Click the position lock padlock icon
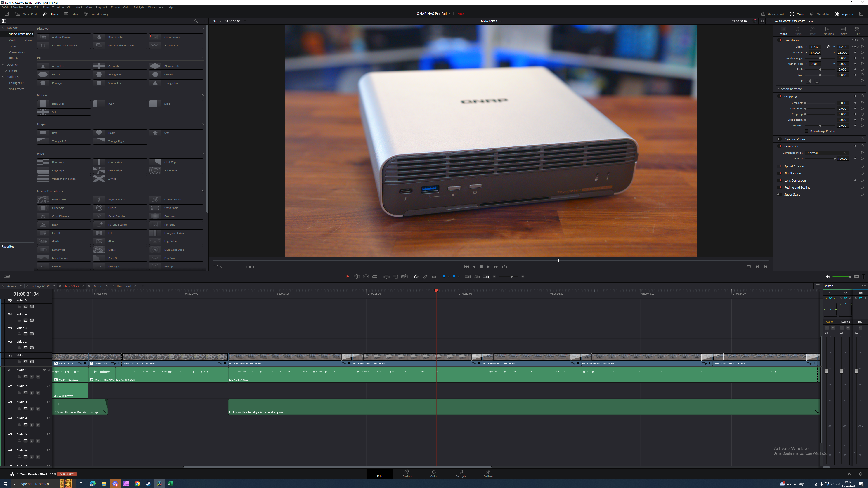The height and width of the screenshot is (488, 868). [x=434, y=276]
